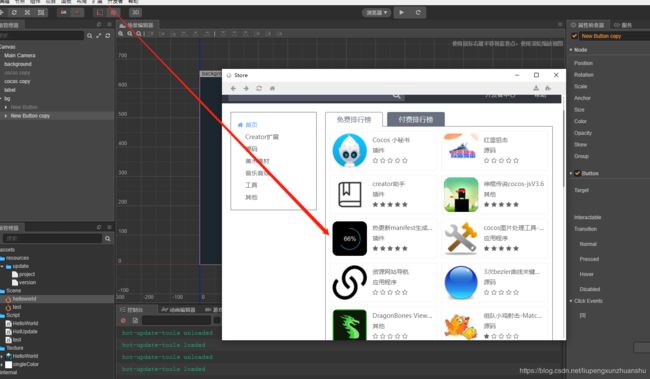Select the rect transform tool in toolbar

coord(41,12)
